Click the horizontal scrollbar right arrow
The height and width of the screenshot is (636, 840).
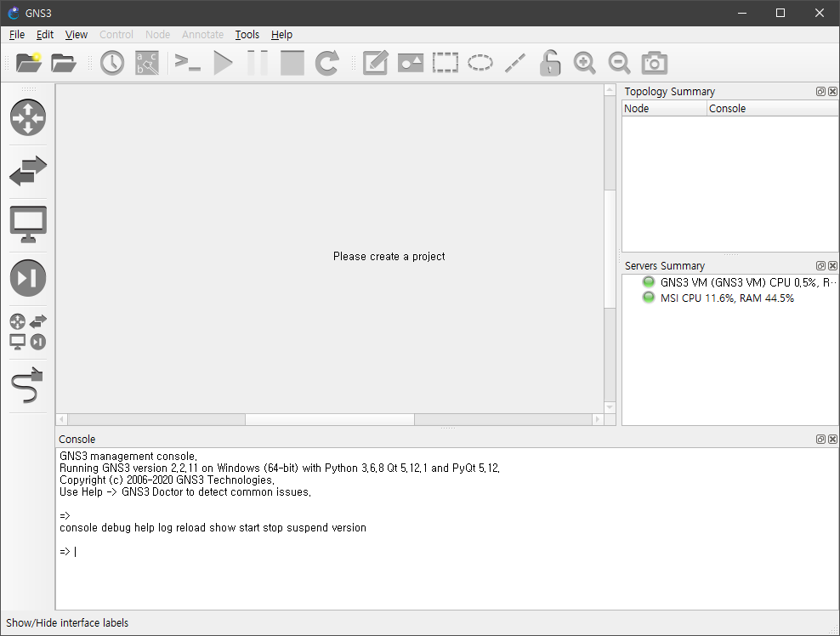[598, 419]
